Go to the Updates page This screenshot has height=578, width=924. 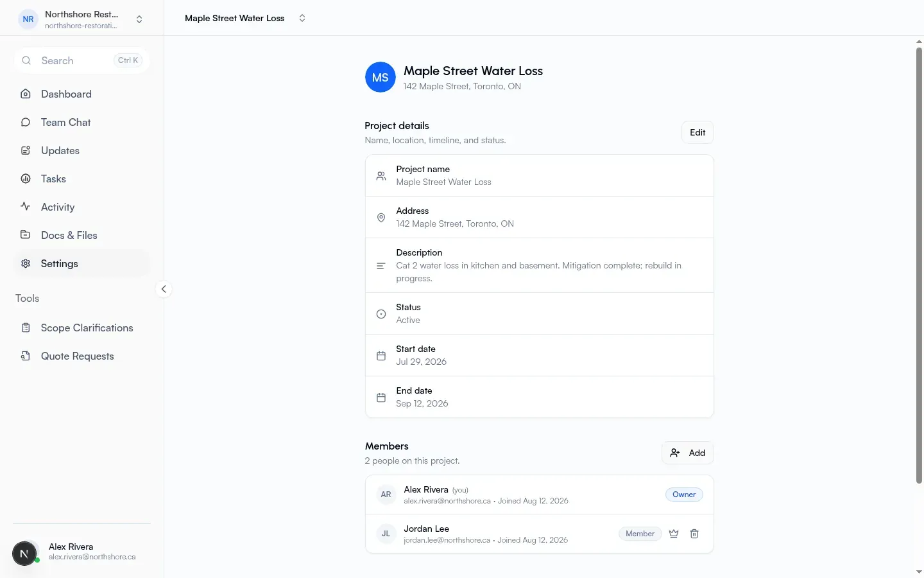coord(81,150)
